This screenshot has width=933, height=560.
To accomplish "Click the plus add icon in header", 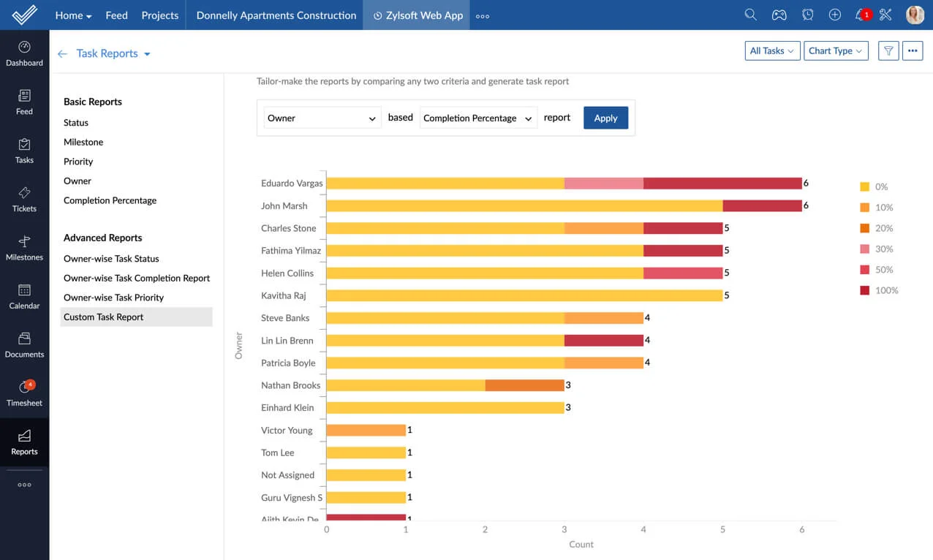I will point(834,15).
